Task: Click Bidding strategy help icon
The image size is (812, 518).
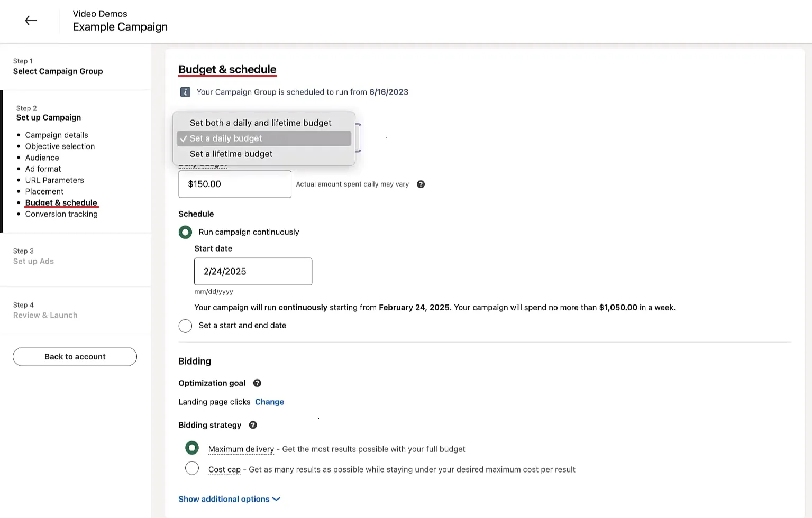Action: pos(253,425)
